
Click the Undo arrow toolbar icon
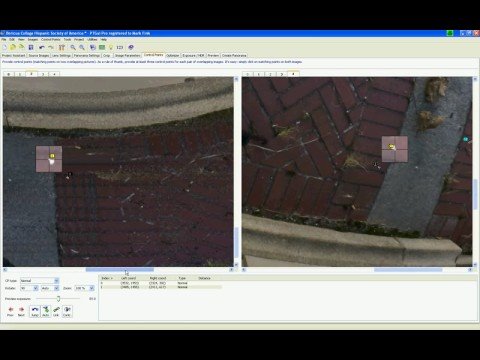click(x=41, y=47)
